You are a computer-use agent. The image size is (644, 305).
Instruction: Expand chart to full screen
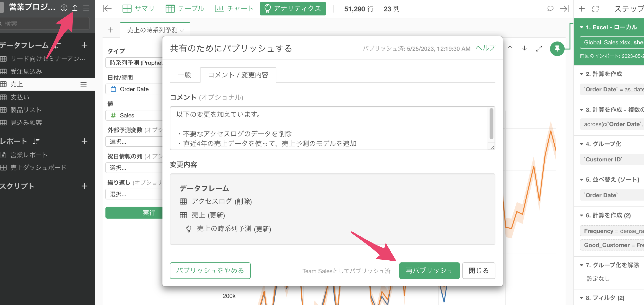pos(539,48)
